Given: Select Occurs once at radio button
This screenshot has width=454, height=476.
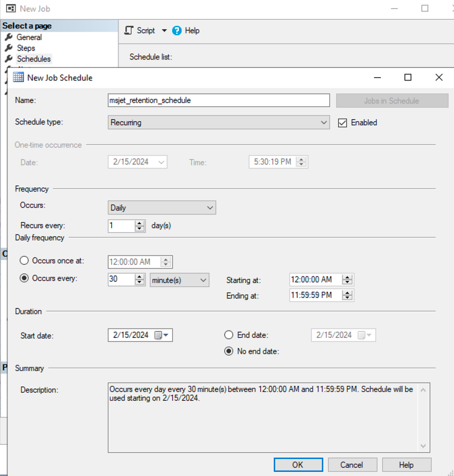Looking at the screenshot, I should click(25, 261).
